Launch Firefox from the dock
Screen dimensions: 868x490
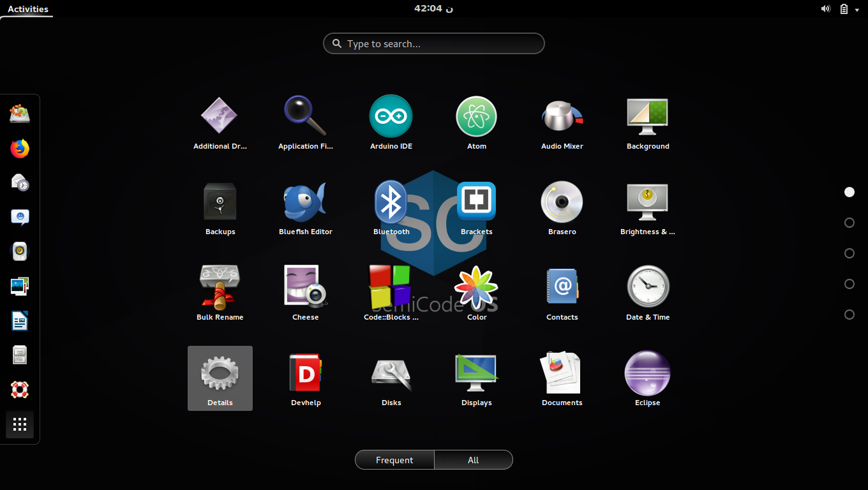(x=20, y=149)
